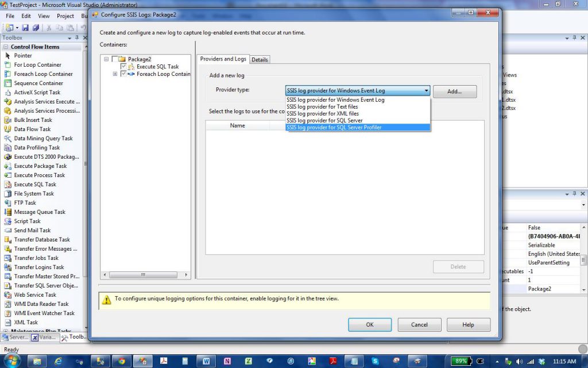Open the Project menu
588x368 pixels.
click(x=65, y=16)
